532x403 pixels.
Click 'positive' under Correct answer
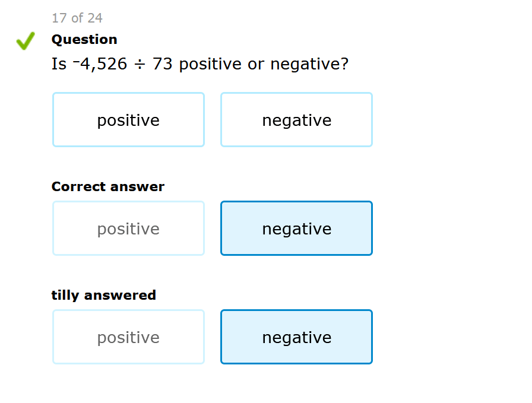click(x=128, y=229)
